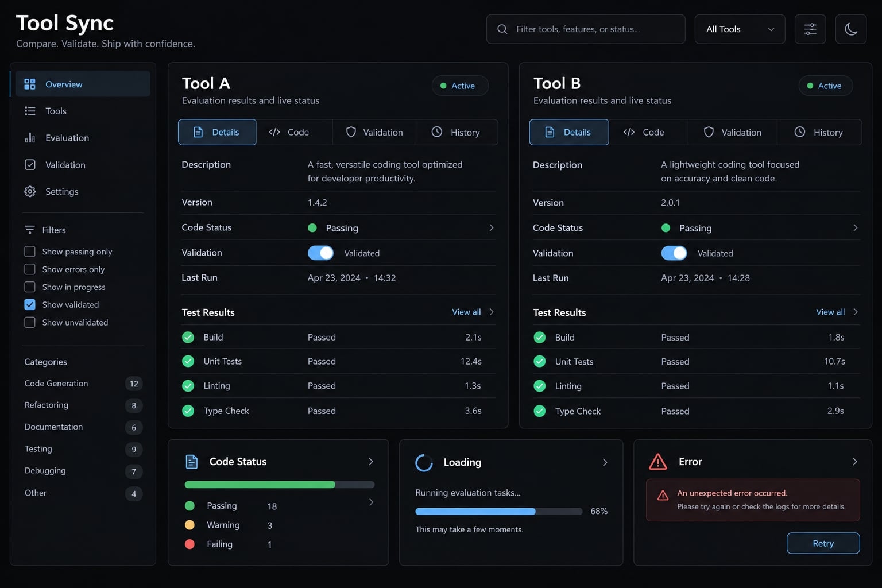
Task: Enable Show errors only checkbox
Action: (30, 269)
